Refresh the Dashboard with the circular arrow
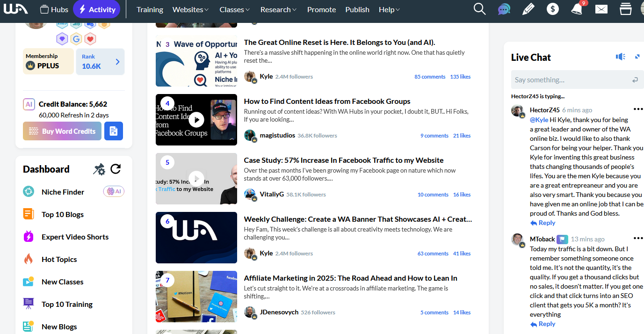Image resolution: width=644 pixels, height=334 pixels. [116, 169]
